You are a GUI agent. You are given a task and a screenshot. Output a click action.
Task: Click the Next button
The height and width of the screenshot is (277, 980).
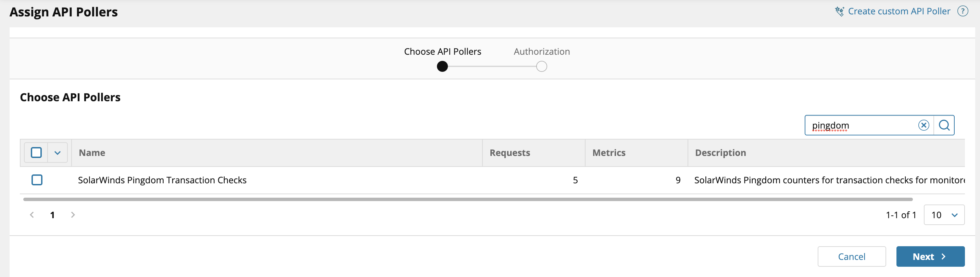click(930, 256)
